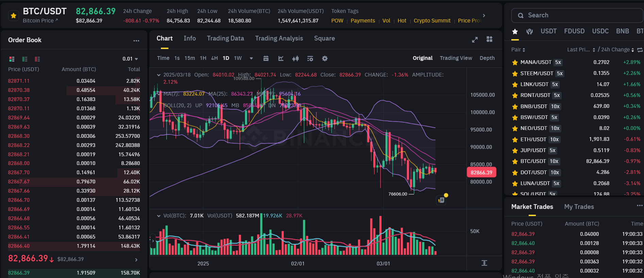Open My Trades tab
Image resolution: width=644 pixels, height=278 pixels.
point(579,207)
